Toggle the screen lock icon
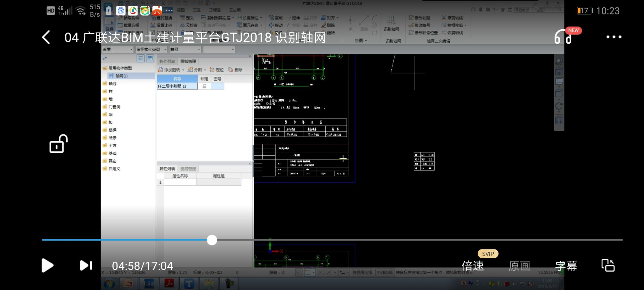The width and height of the screenshot is (644, 290). pos(58,144)
